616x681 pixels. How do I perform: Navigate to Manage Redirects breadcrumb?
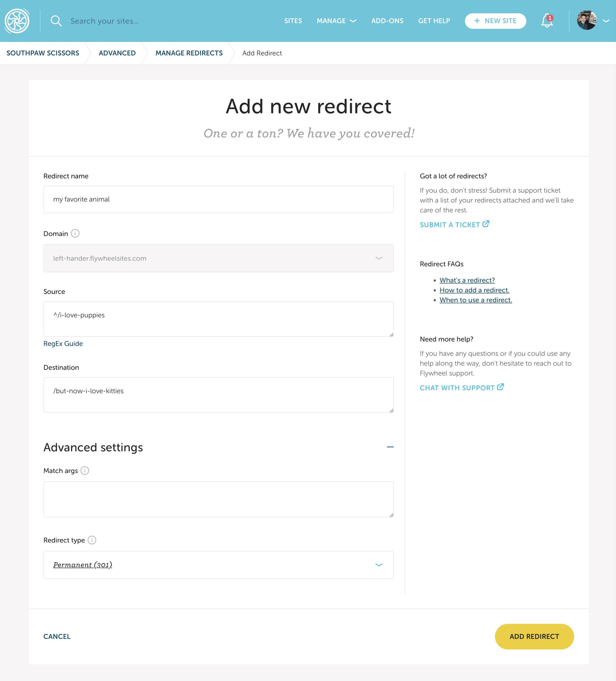pyautogui.click(x=189, y=53)
